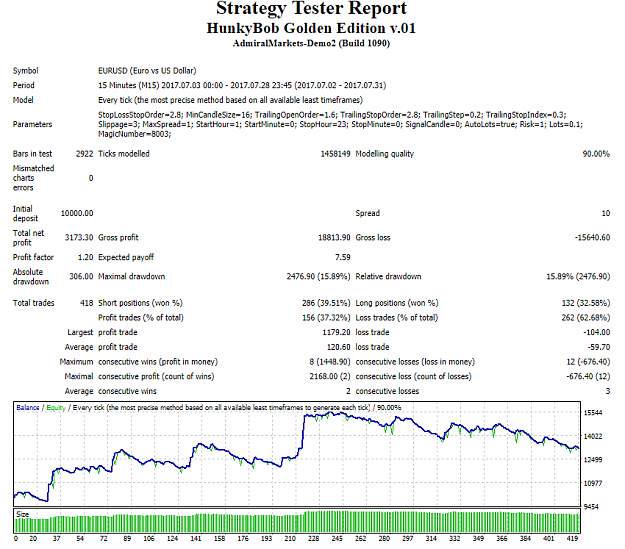
Task: Select chart axis value '12499'
Action: pyautogui.click(x=593, y=460)
